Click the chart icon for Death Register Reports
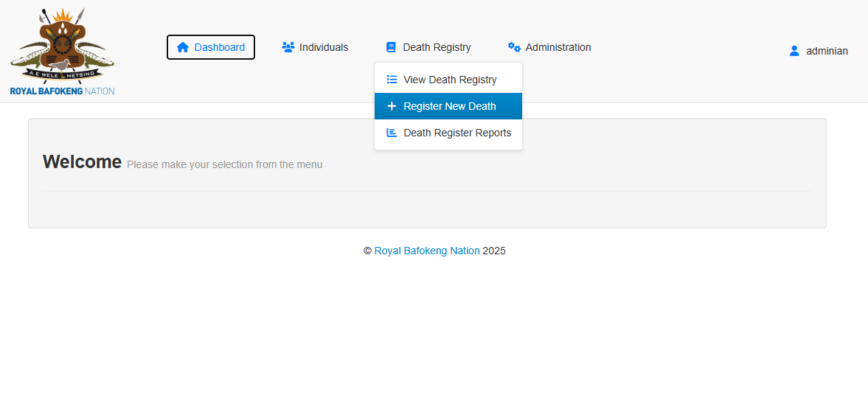868x398 pixels. pos(392,133)
